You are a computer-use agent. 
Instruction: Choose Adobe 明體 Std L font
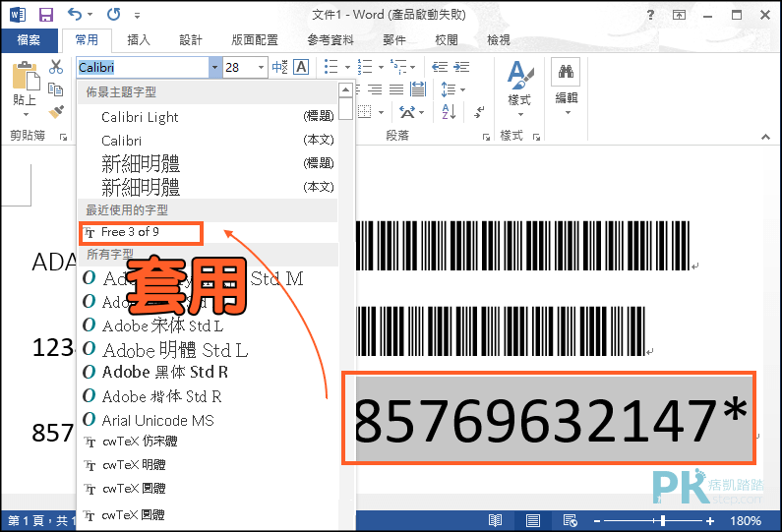click(x=208, y=349)
